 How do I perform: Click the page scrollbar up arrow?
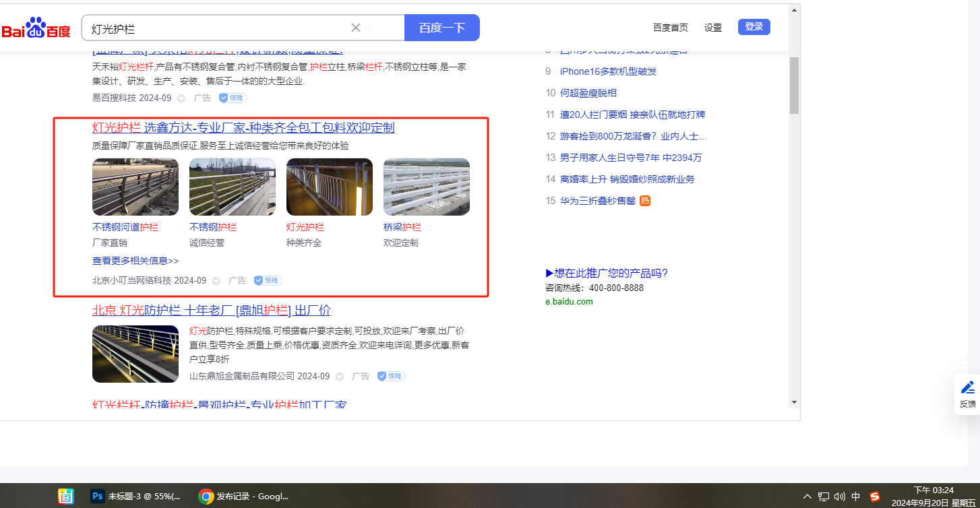pyautogui.click(x=795, y=10)
